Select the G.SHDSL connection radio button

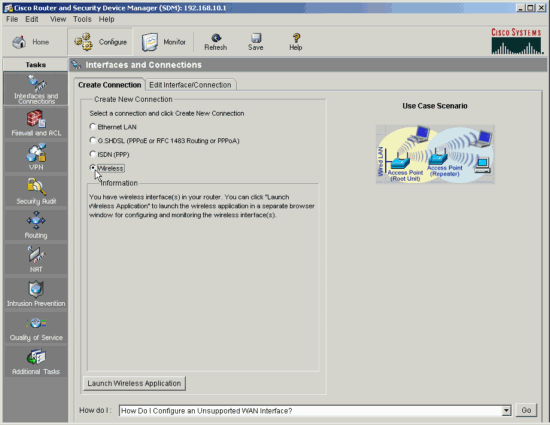point(93,140)
